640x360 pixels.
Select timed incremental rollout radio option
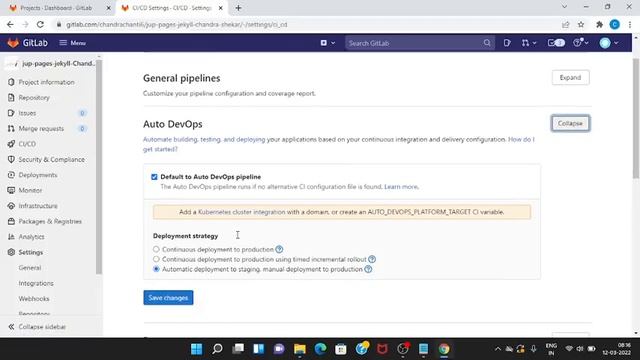click(156, 259)
